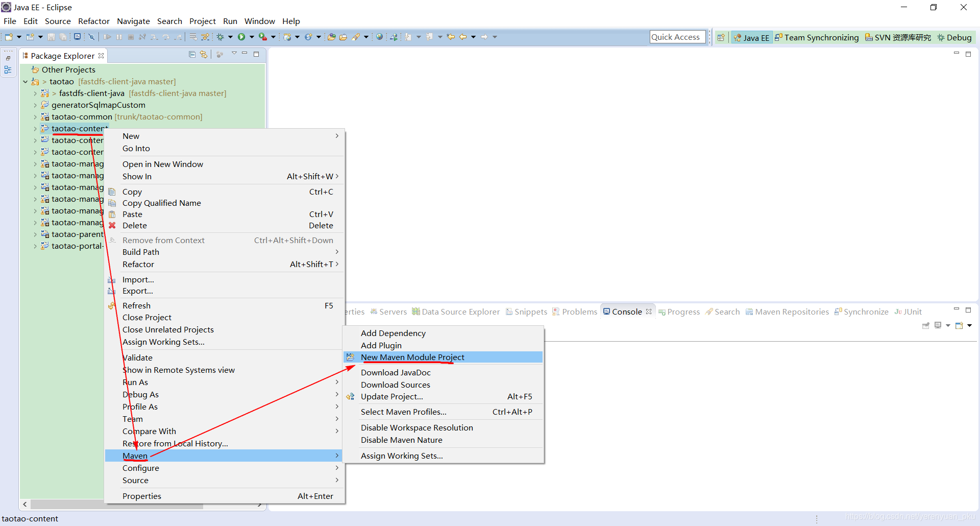The width and height of the screenshot is (980, 526).
Task: Click the pause icon in toolbar
Action: tap(119, 37)
